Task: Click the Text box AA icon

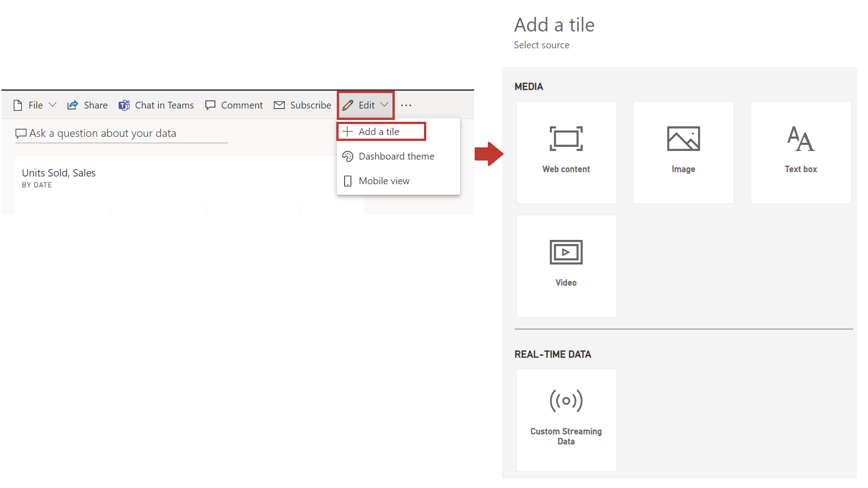Action: (x=801, y=139)
